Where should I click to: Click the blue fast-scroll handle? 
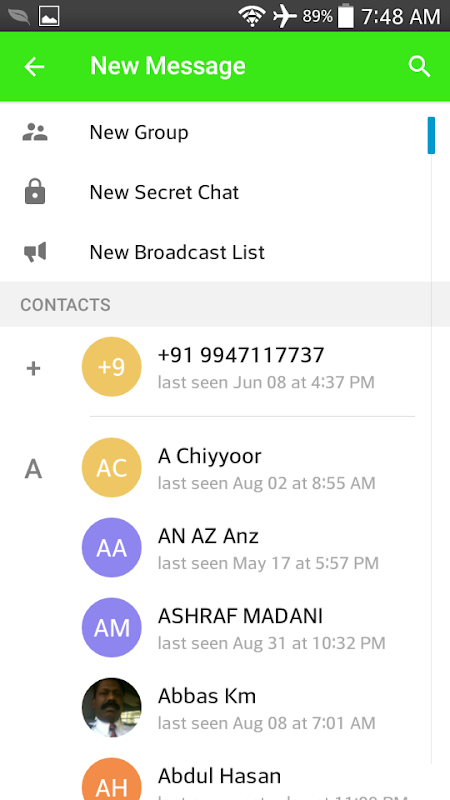431,135
